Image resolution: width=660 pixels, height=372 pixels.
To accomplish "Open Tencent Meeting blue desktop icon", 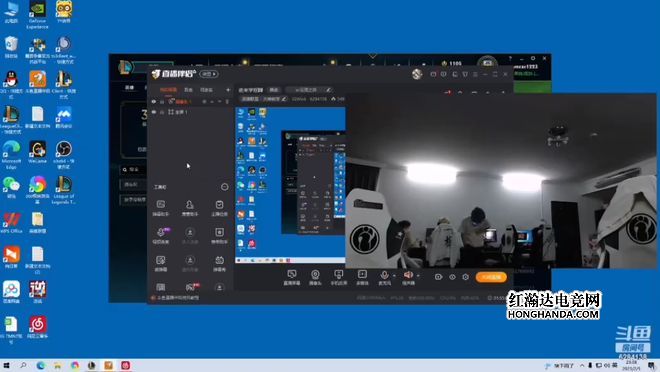I will coord(64,117).
